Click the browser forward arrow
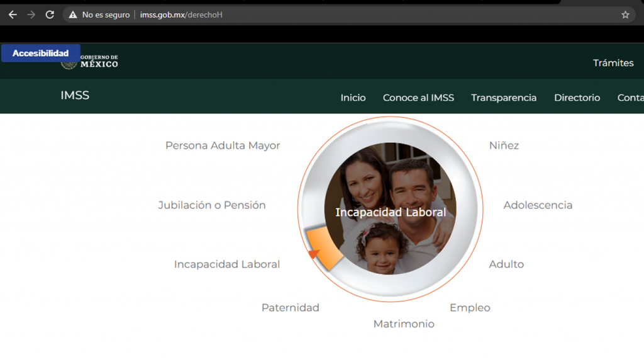The width and height of the screenshot is (644, 362). click(x=31, y=15)
